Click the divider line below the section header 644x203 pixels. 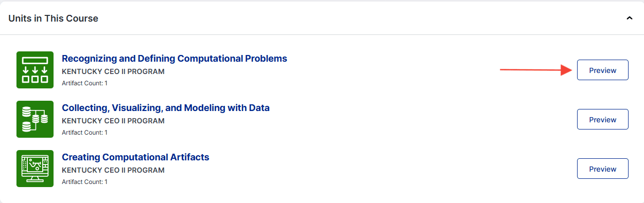pyautogui.click(x=322, y=35)
